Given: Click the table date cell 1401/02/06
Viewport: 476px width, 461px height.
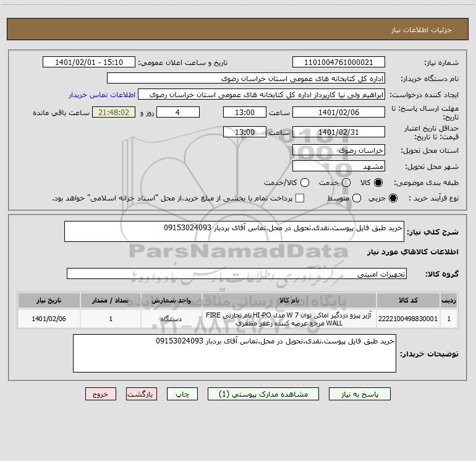Looking at the screenshot, I should (49, 319).
